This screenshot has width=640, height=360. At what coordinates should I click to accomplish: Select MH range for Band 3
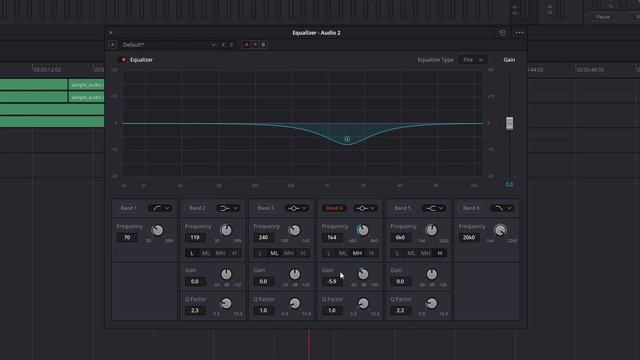pyautogui.click(x=289, y=253)
